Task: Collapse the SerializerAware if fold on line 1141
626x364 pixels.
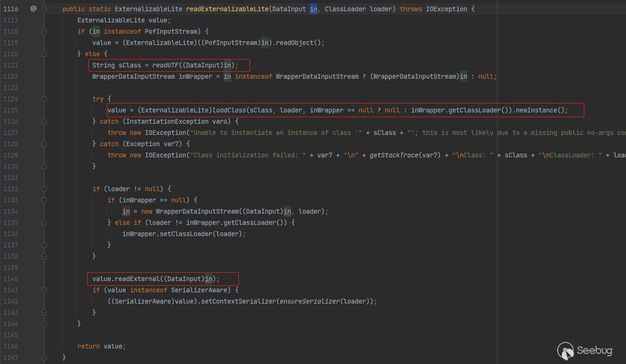Action: (x=44, y=290)
